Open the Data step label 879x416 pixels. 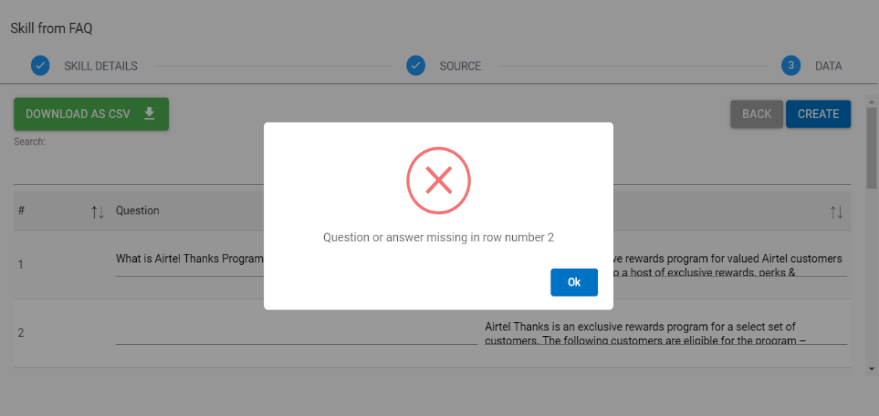click(828, 66)
